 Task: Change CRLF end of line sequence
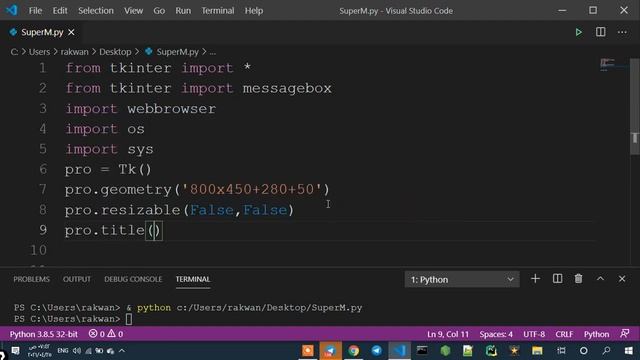point(564,334)
